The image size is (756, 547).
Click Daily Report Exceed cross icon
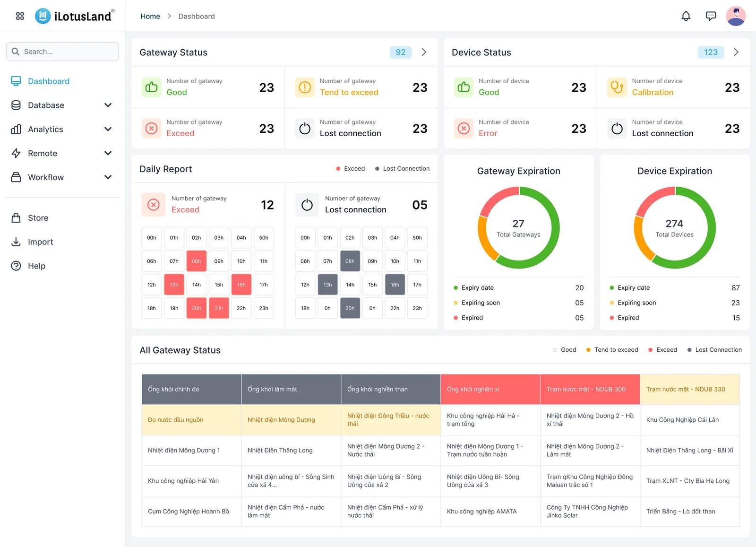click(154, 204)
